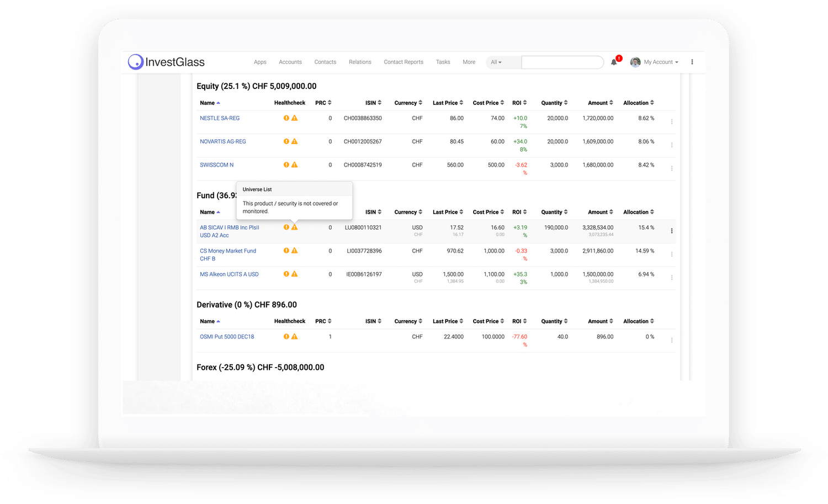Viewport: 828px width, 504px height.
Task: Open row menu for MS Alkeon UCITS
Action: coord(672,278)
